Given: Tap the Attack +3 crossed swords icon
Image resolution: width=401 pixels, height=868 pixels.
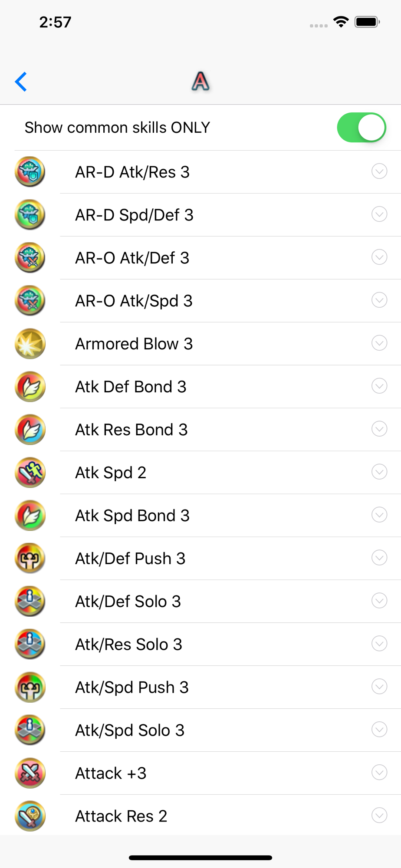Looking at the screenshot, I should pos(30,773).
